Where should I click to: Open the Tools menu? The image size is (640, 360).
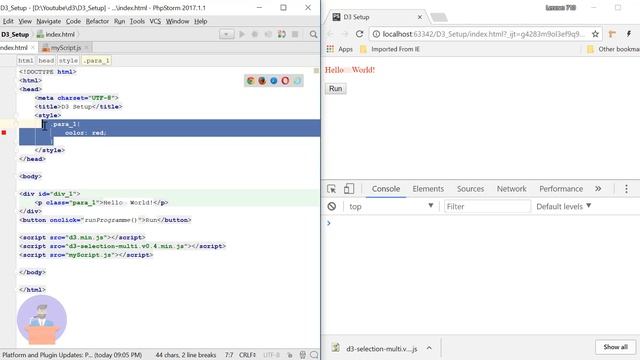(137, 21)
